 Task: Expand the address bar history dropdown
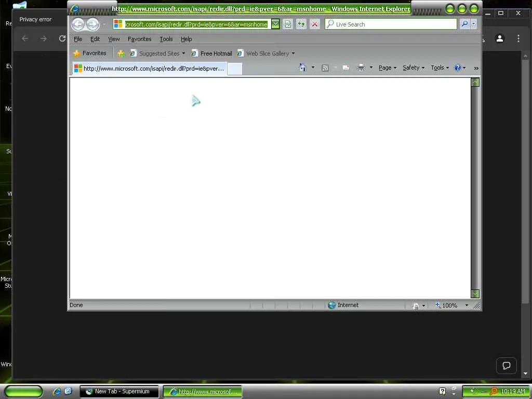coord(275,24)
